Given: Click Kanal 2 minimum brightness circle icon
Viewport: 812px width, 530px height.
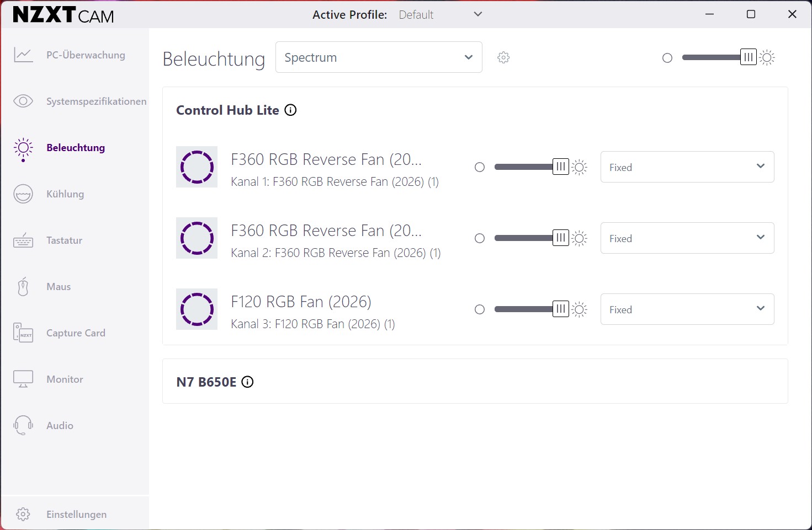Looking at the screenshot, I should (480, 238).
